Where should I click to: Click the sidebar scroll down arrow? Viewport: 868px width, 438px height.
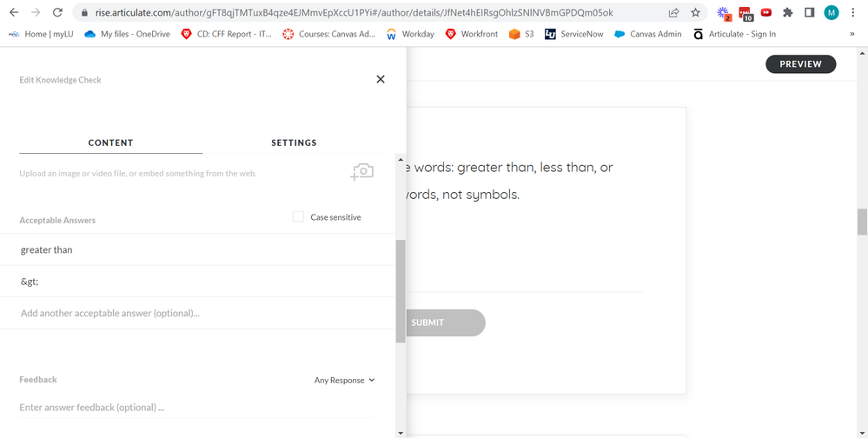click(401, 433)
